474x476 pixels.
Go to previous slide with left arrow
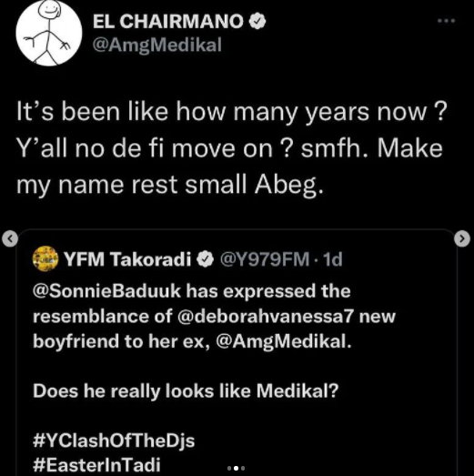click(10, 239)
